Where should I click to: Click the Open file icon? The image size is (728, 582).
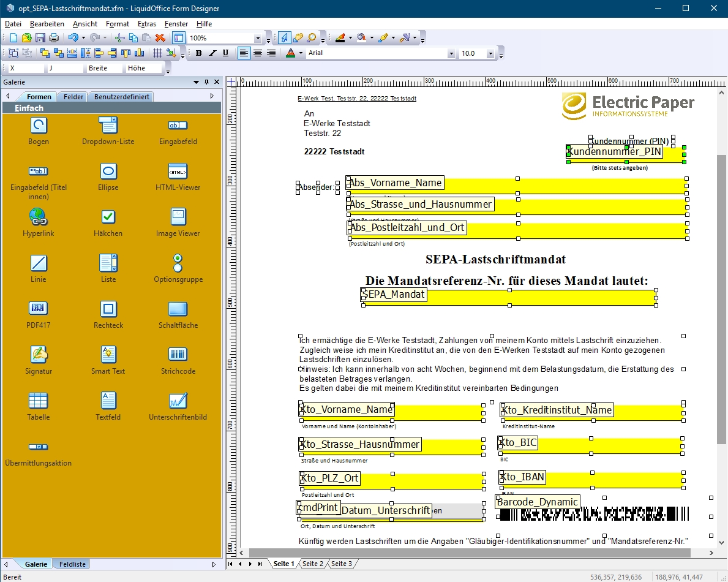(x=27, y=38)
